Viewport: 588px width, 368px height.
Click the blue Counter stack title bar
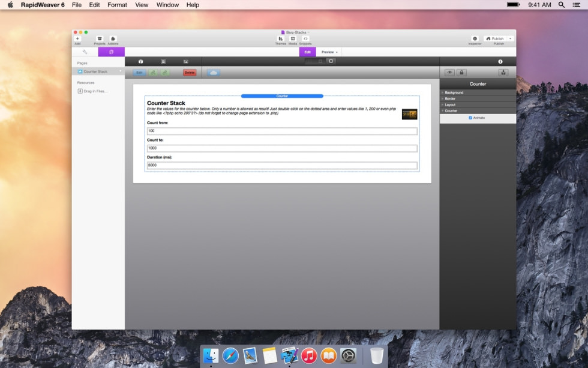click(x=282, y=96)
